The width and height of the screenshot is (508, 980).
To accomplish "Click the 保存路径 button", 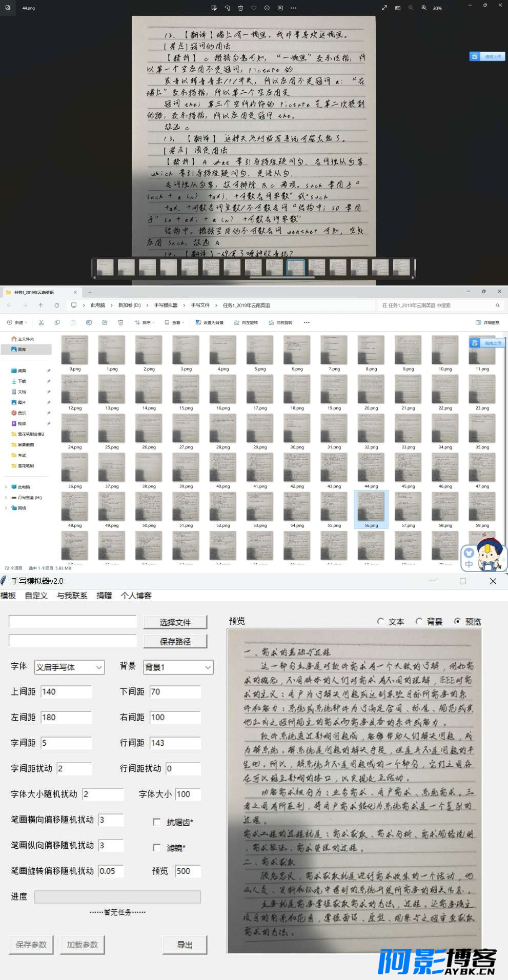I will [x=175, y=641].
